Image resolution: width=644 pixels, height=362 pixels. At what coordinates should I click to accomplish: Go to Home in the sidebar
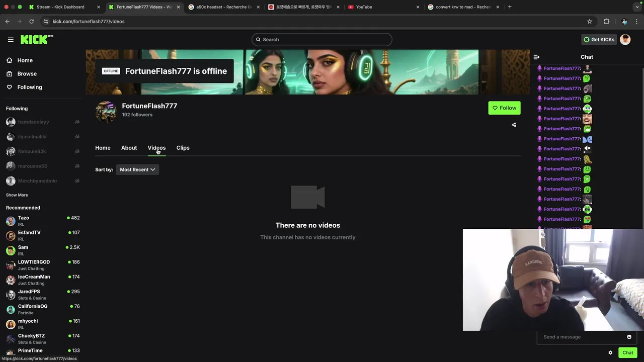25,60
